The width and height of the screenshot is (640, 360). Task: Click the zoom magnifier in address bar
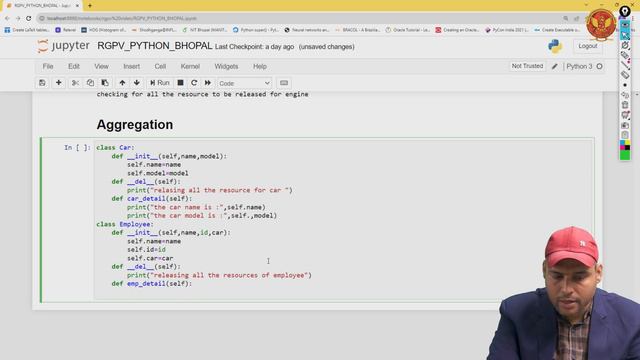565,18
